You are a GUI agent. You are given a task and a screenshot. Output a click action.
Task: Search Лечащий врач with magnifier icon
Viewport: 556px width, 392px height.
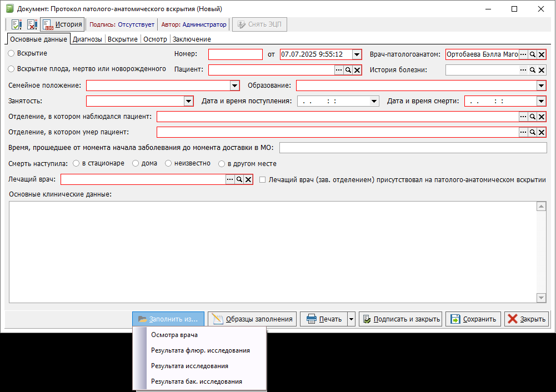point(239,179)
